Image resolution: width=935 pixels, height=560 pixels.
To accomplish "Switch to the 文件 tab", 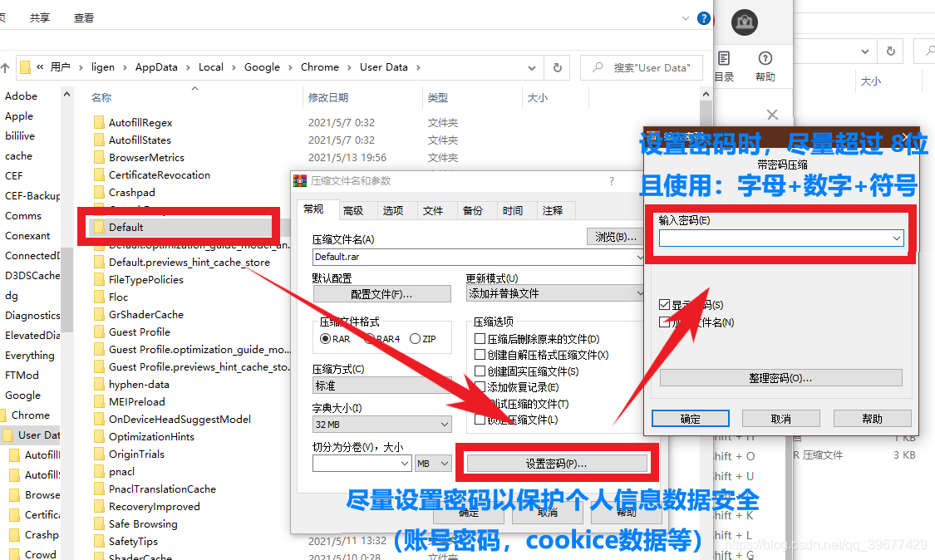I will tap(433, 210).
